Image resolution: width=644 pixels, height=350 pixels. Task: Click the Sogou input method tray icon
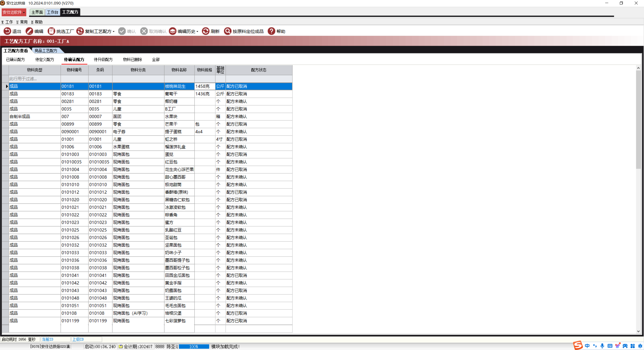(578, 345)
